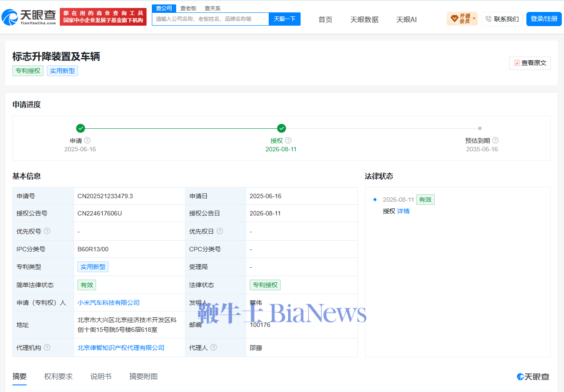
Task: Click the 天眼查 logo at bottom right
Action: pos(533,377)
